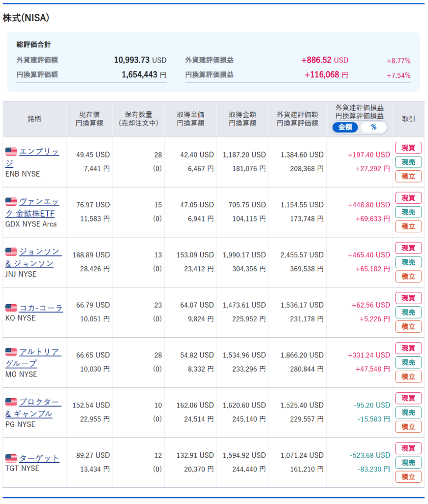Image resolution: width=428 pixels, height=504 pixels.
Task: Click the US flag icon beside コカ-コーラ
Action: [11, 308]
